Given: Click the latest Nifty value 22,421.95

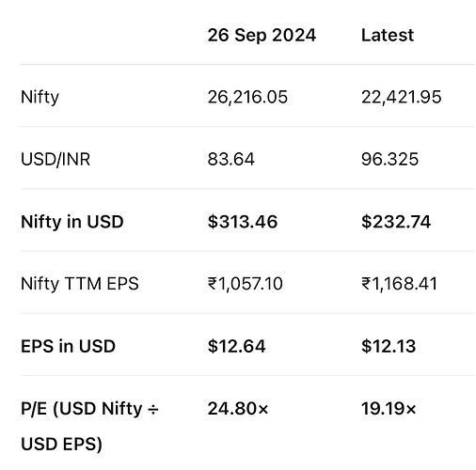Looking at the screenshot, I should pyautogui.click(x=401, y=97).
